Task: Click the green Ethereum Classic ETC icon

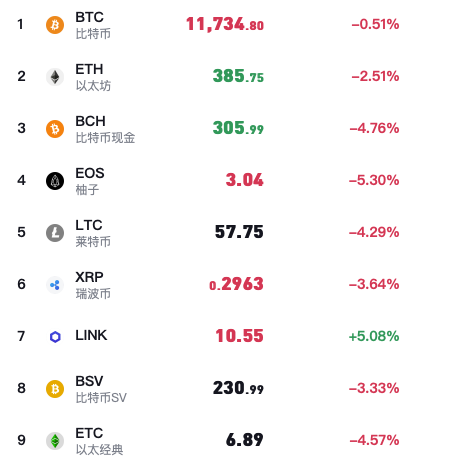Action: [x=55, y=441]
